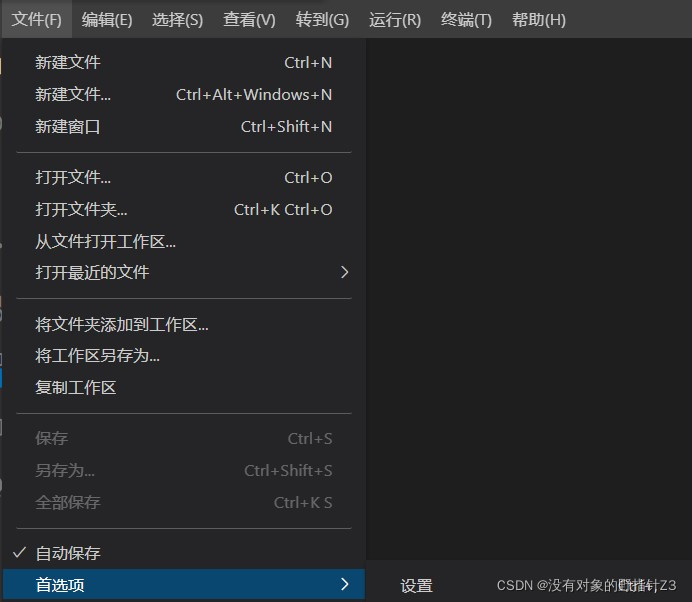
Task: Open the 编辑(E) menu
Action: pyautogui.click(x=107, y=19)
